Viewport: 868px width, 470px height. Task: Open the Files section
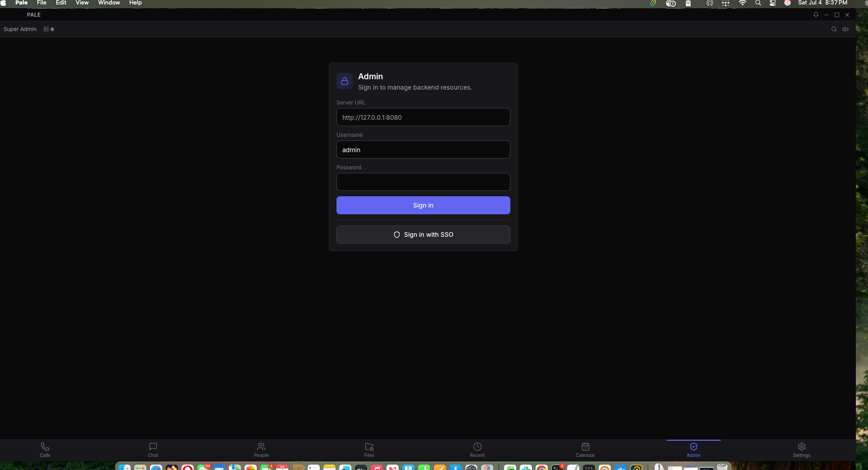click(x=369, y=450)
